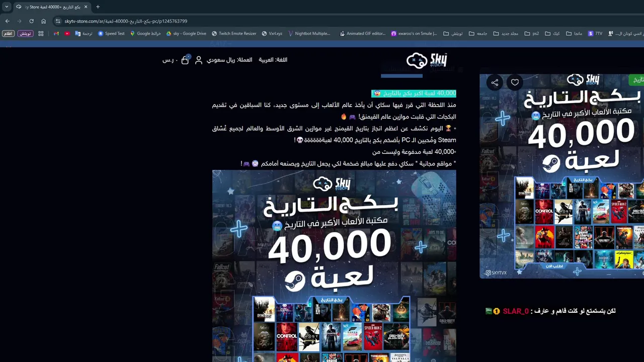Screen dimensions: 644x362
Task: Open the Google خرائط bookmark
Action: (x=145, y=34)
